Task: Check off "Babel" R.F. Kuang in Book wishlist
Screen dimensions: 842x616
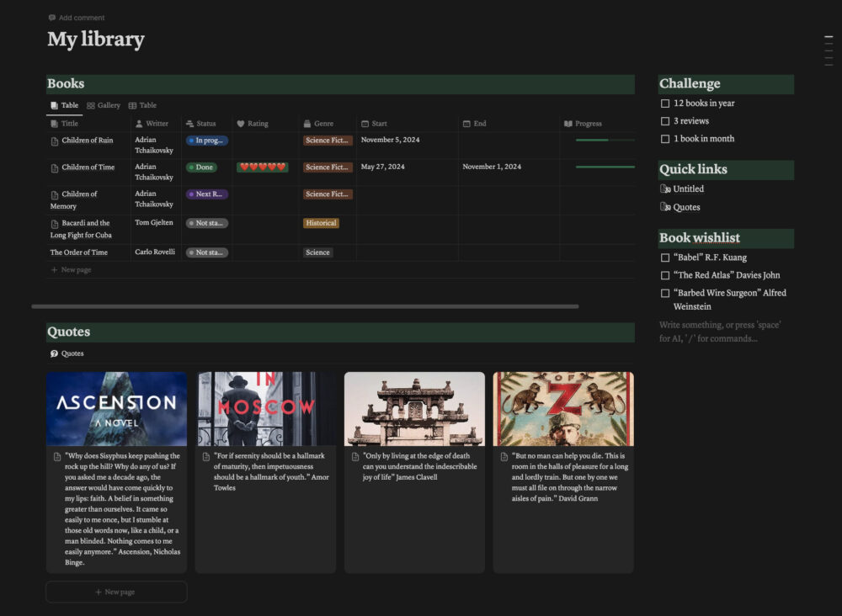Action: [664, 257]
